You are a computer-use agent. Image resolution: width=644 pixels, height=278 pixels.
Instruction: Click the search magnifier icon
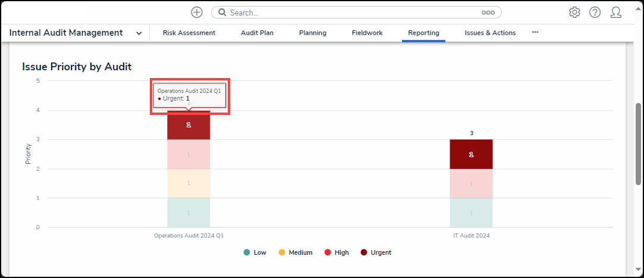tap(221, 13)
